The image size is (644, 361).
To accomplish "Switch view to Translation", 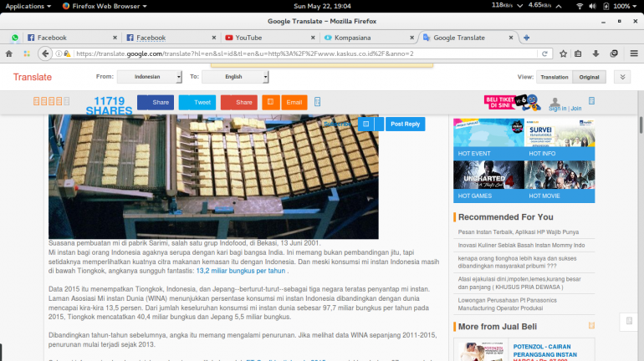I will (x=554, y=77).
